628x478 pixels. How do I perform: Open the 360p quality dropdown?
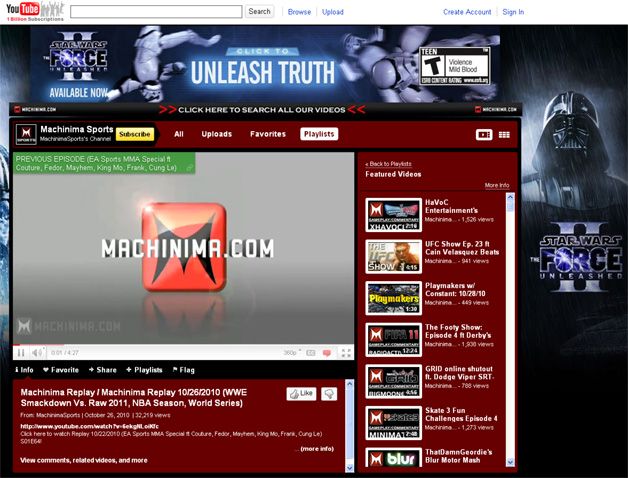click(291, 353)
